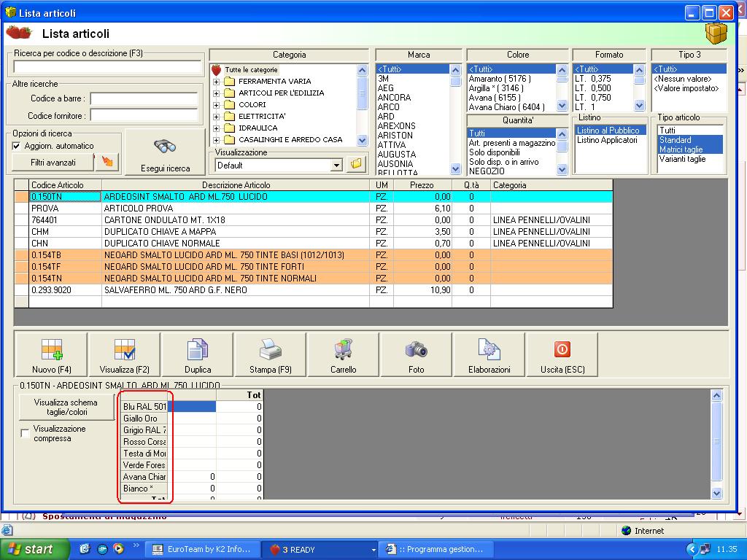
Task: Switch to the 'EuroTeam by K2 Info...' taskbar window
Action: [203, 550]
